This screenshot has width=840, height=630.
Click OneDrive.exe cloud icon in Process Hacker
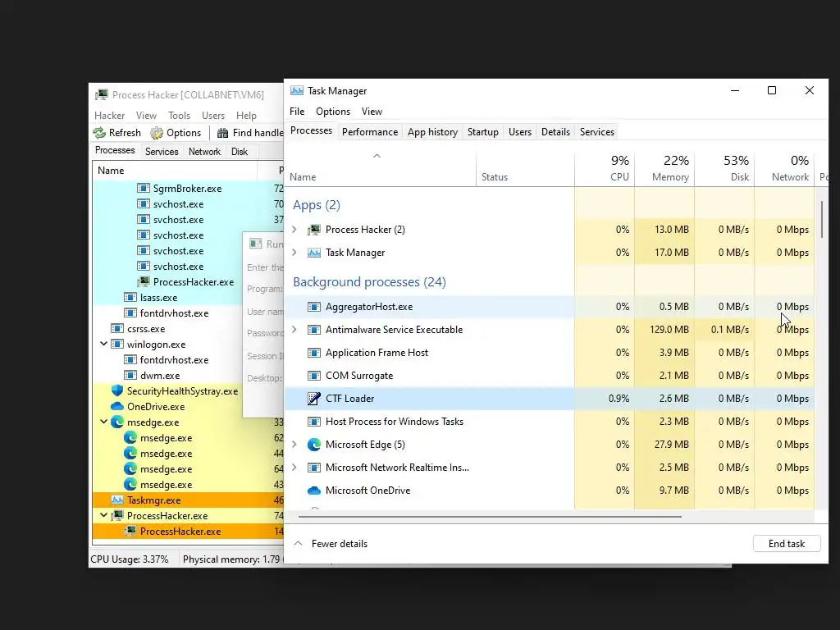tap(117, 407)
